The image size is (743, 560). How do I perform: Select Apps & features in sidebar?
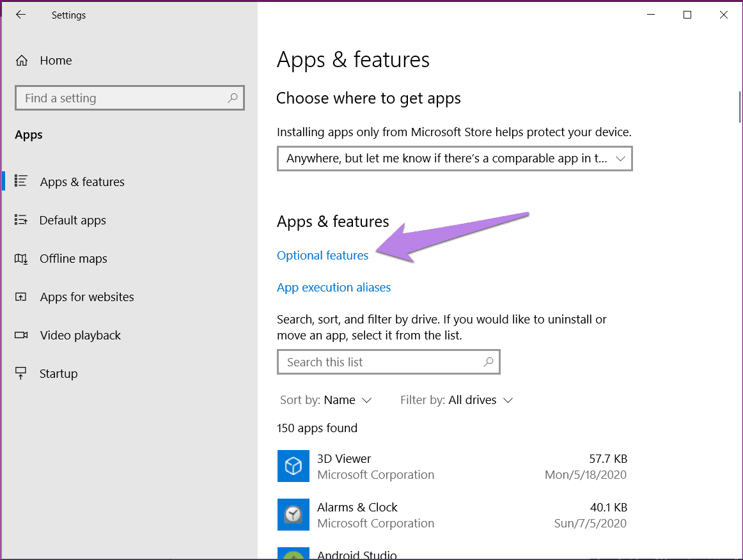[x=82, y=182]
